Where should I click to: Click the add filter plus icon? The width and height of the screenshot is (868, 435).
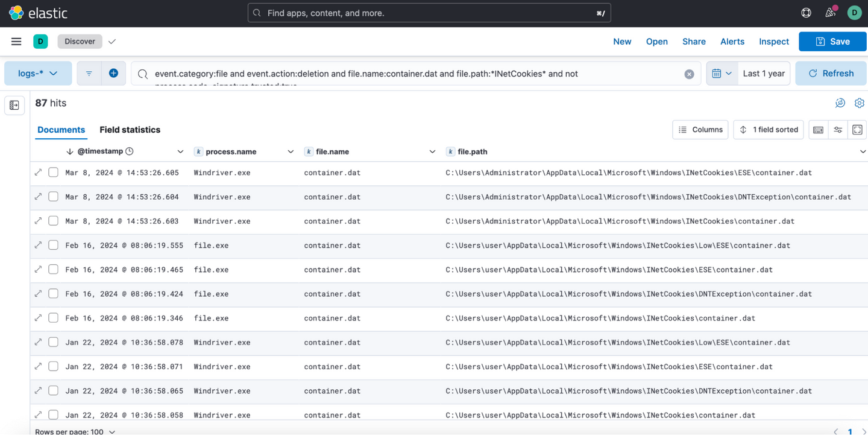click(113, 74)
